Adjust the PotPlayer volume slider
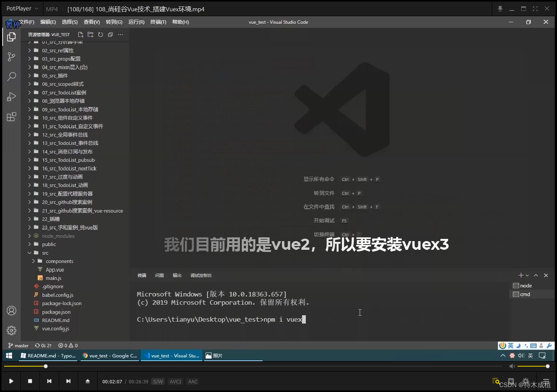This screenshot has width=557, height=392. click(533, 366)
